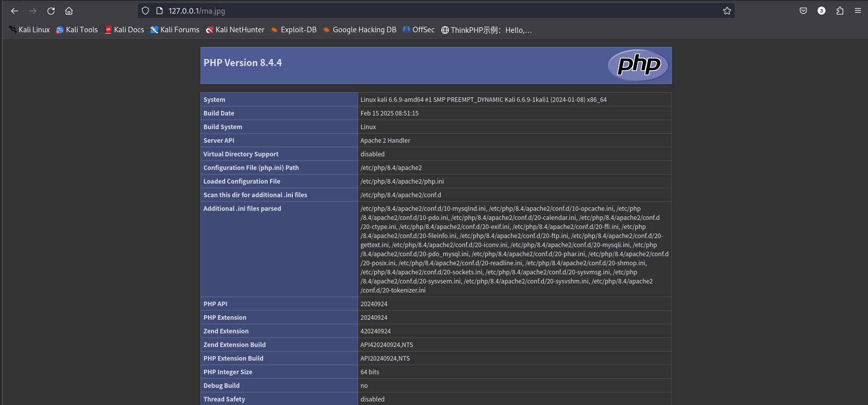868x405 pixels.
Task: Open the OffSec bookmark
Action: (x=419, y=30)
